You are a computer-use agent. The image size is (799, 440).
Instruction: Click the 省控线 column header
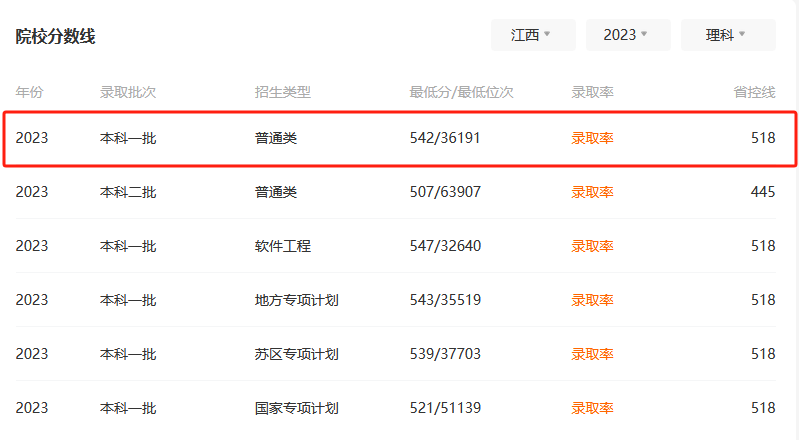[754, 92]
